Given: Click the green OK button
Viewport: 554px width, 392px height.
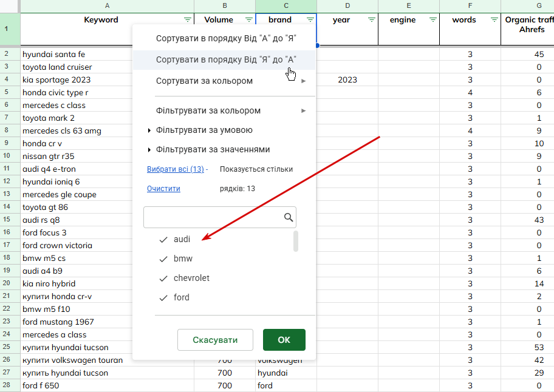Looking at the screenshot, I should coord(284,340).
